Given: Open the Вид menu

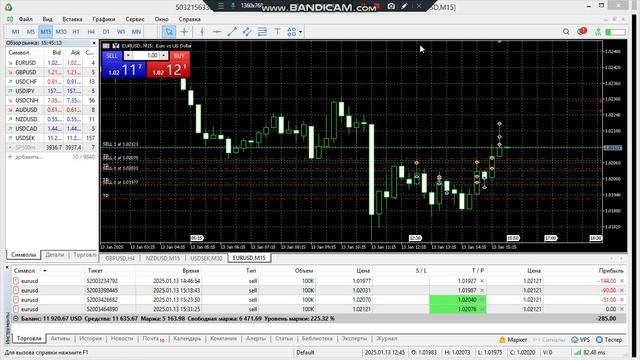Looking at the screenshot, I should 47,19.
